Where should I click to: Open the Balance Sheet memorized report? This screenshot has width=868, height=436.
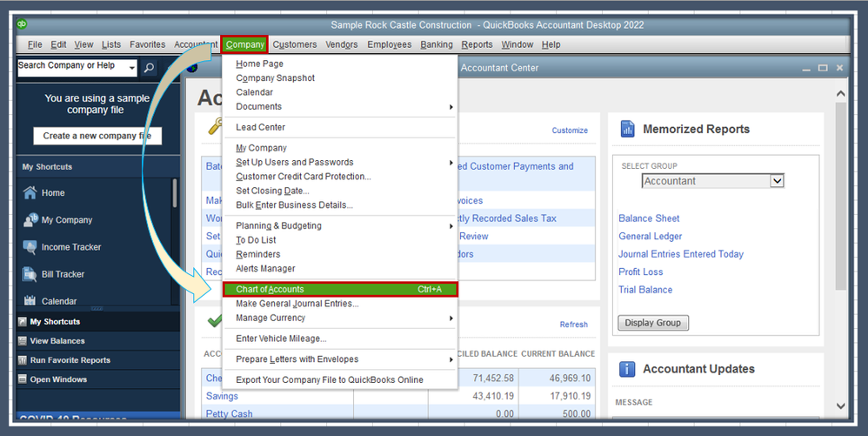coord(649,218)
